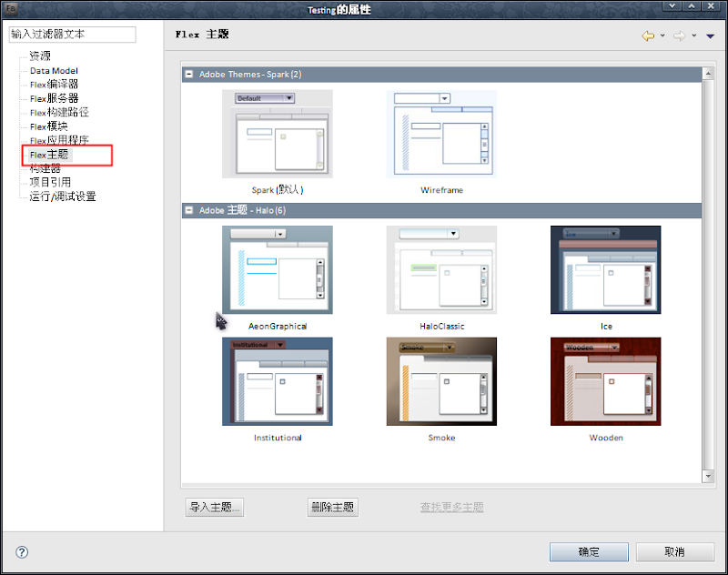Choose the AeonGraphical theme thumbnail

pos(278,270)
